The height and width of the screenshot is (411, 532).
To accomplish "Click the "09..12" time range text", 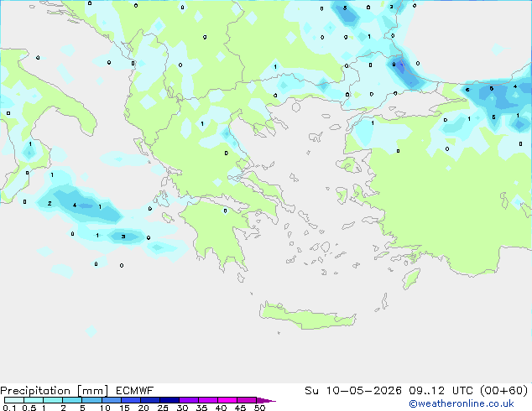I will pos(426,391).
